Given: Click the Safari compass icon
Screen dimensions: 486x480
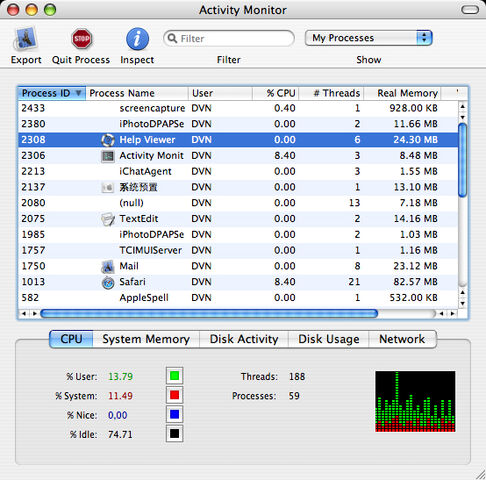Looking at the screenshot, I should tap(108, 282).
